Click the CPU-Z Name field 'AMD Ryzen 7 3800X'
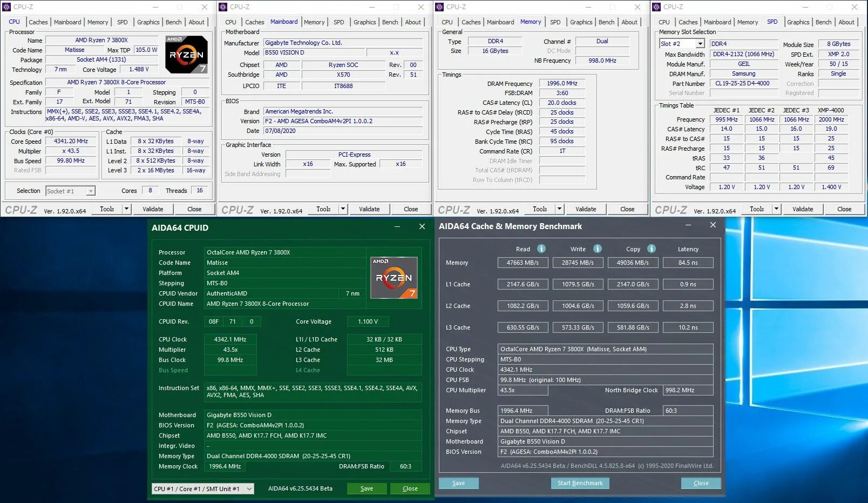 pos(101,40)
